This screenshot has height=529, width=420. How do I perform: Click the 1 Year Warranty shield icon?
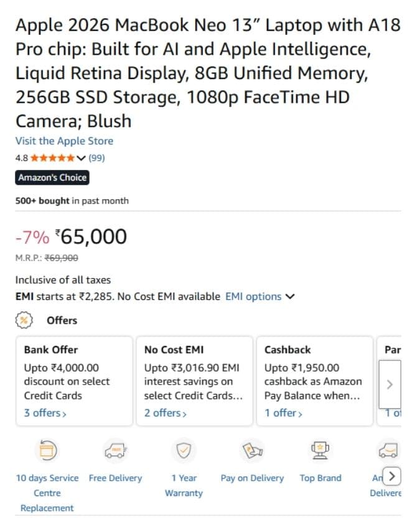(x=184, y=451)
